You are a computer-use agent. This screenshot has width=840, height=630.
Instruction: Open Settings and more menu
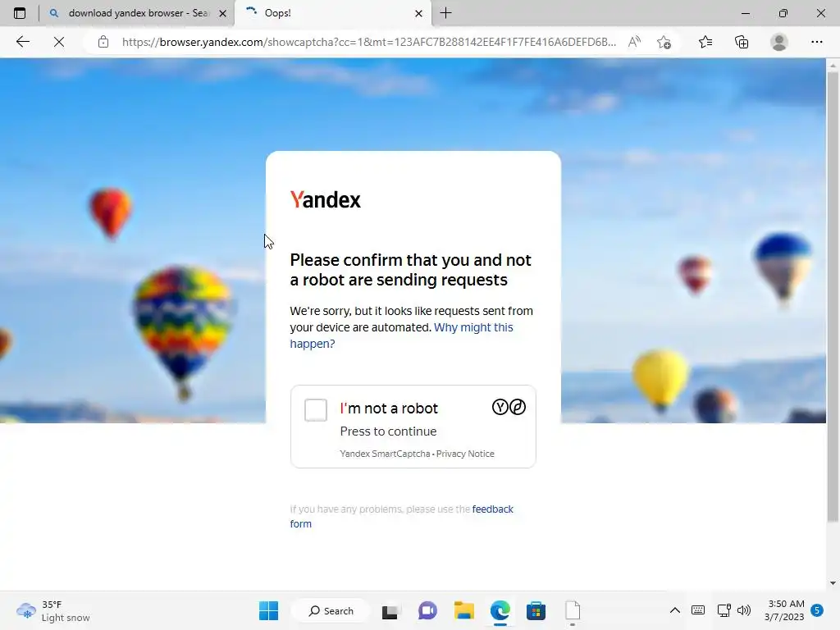(816, 42)
